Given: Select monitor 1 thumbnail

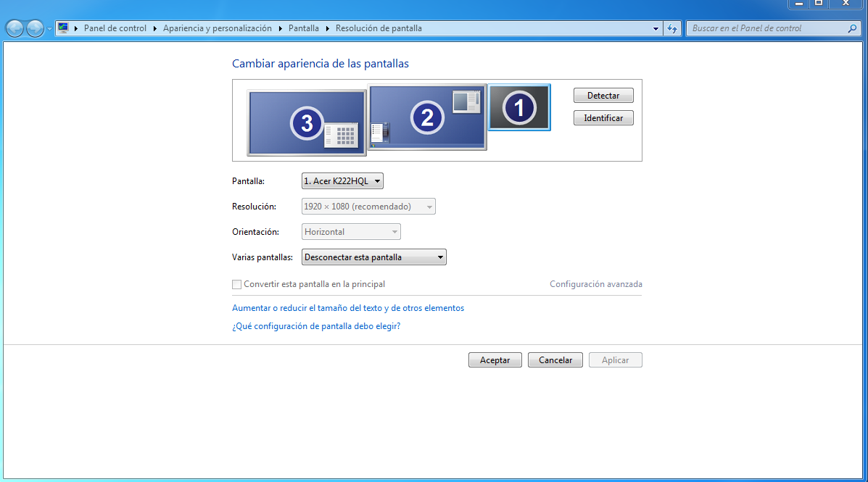Looking at the screenshot, I should tap(519, 107).
